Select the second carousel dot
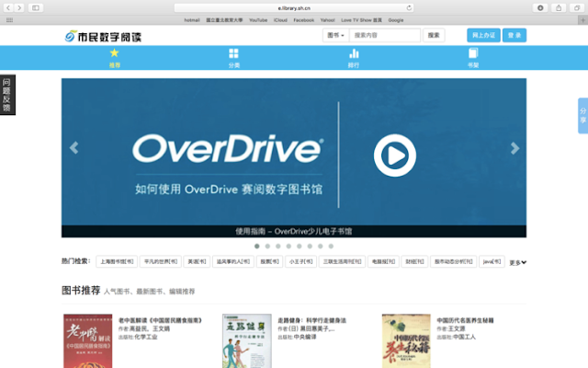 tap(267, 246)
